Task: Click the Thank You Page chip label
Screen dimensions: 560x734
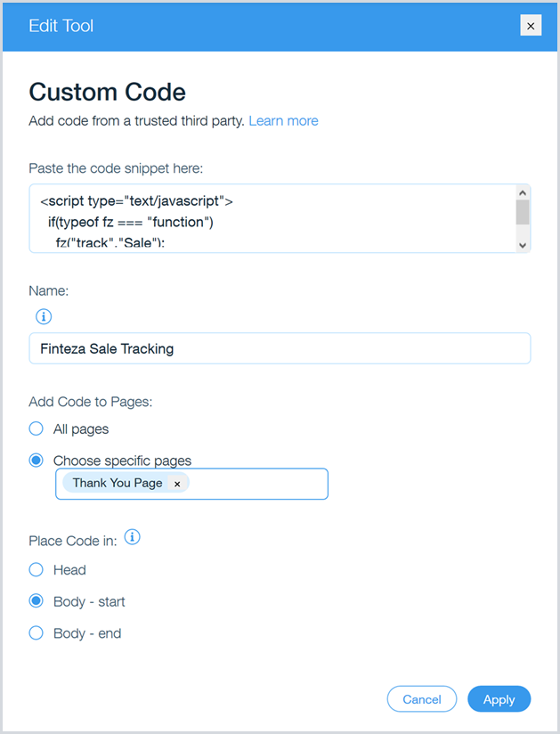Action: [118, 483]
